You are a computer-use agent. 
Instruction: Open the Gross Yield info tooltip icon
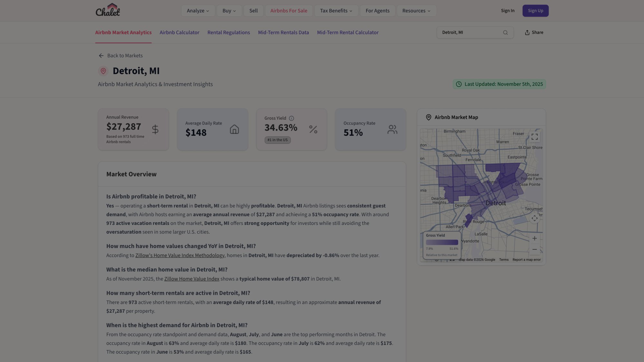(292, 118)
